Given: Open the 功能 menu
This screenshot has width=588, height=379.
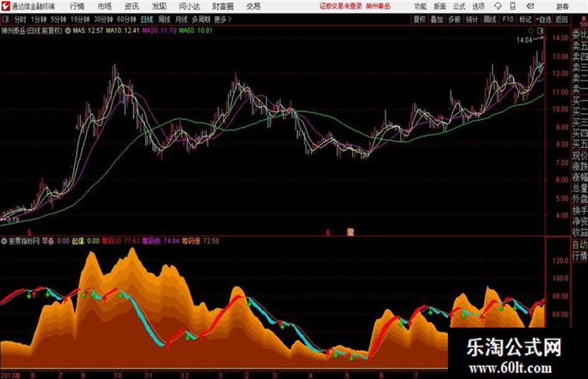Looking at the screenshot, I should pyautogui.click(x=421, y=6).
